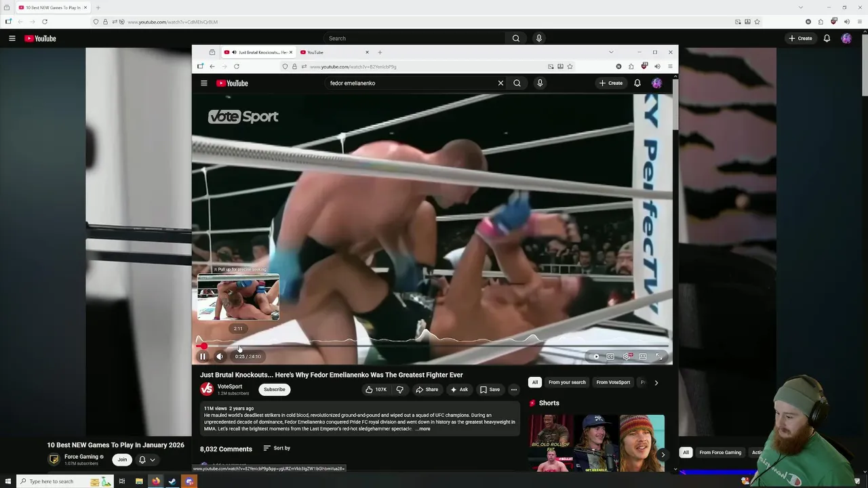
Task: Select the All filter chip in front window
Action: click(535, 382)
